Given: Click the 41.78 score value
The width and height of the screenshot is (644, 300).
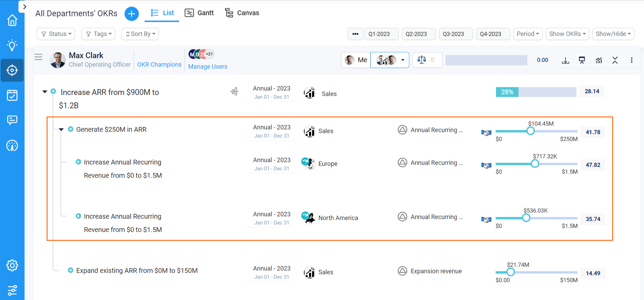Looking at the screenshot, I should click(x=593, y=132).
